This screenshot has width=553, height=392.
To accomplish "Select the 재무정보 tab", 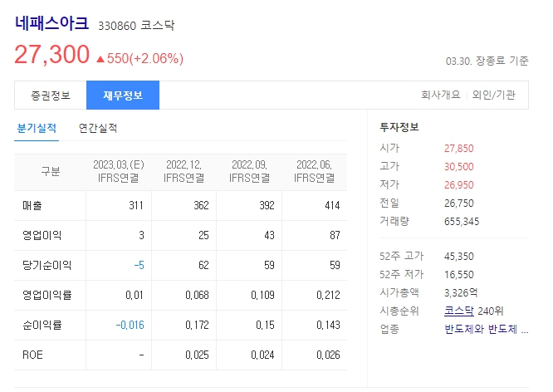I will (123, 96).
